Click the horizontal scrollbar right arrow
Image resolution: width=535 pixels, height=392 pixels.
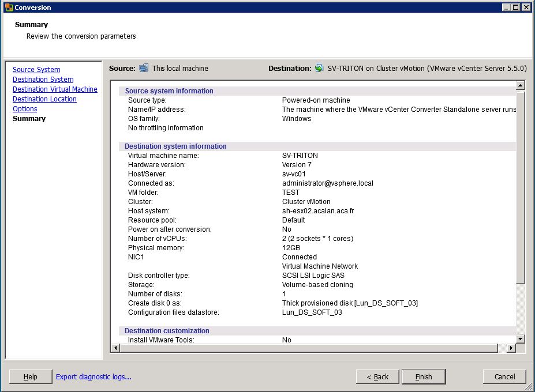pyautogui.click(x=511, y=348)
